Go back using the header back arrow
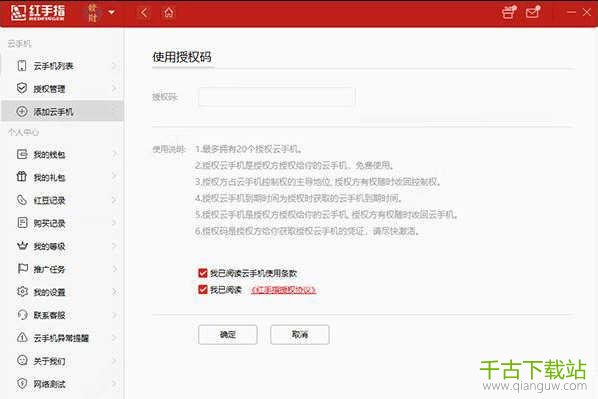The image size is (598, 399). [144, 13]
